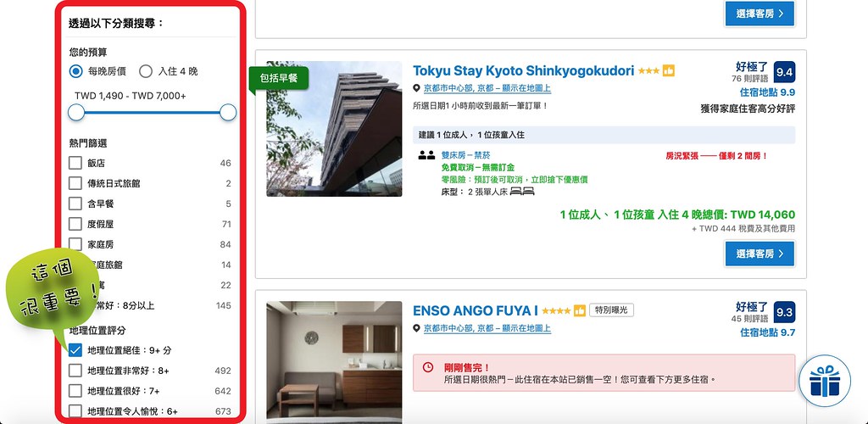
Task: Open the Tokyu Stay Kyoto Shinkyogokudori title link
Action: point(523,71)
